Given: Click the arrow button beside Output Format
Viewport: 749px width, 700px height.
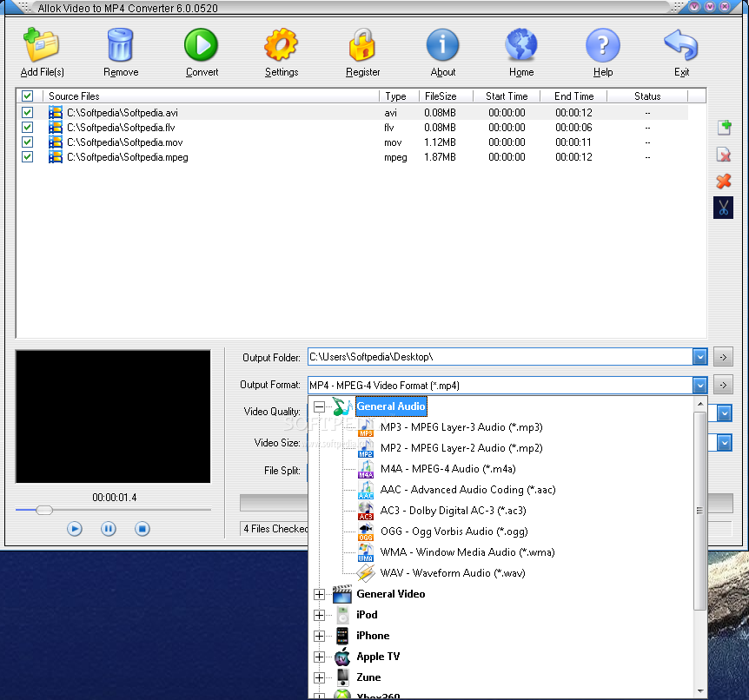Looking at the screenshot, I should point(723,385).
